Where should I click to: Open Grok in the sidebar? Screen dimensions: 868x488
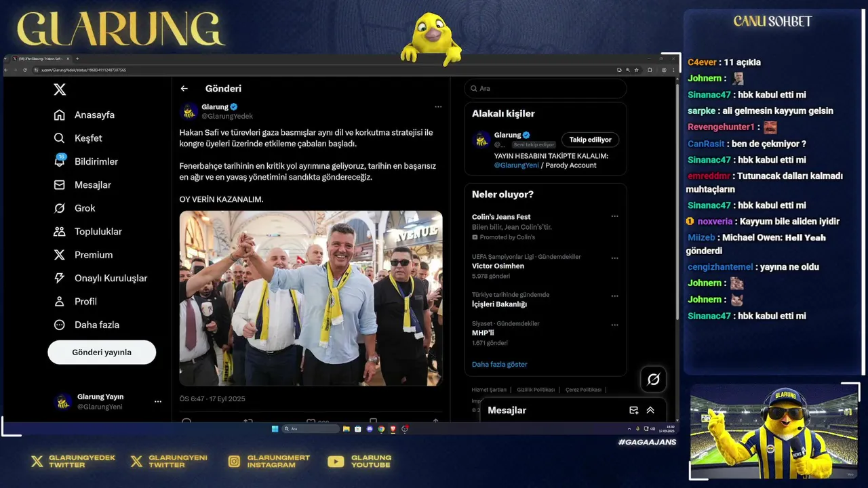click(x=75, y=208)
